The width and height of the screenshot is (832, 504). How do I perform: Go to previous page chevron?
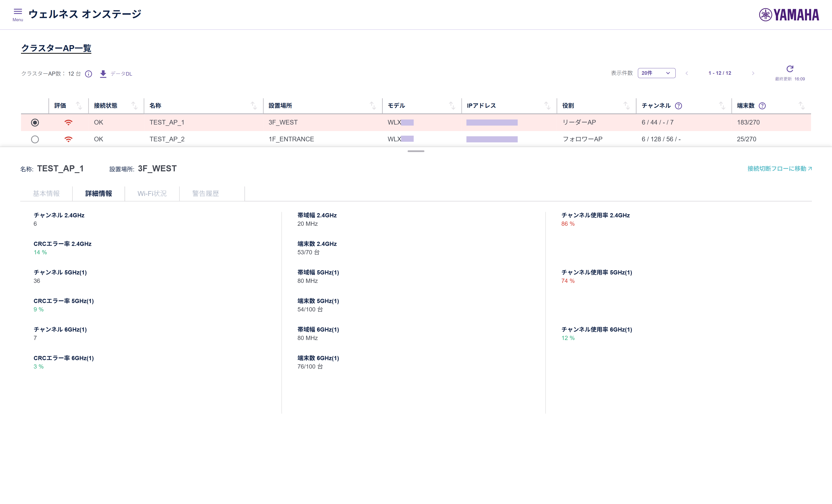pos(686,73)
